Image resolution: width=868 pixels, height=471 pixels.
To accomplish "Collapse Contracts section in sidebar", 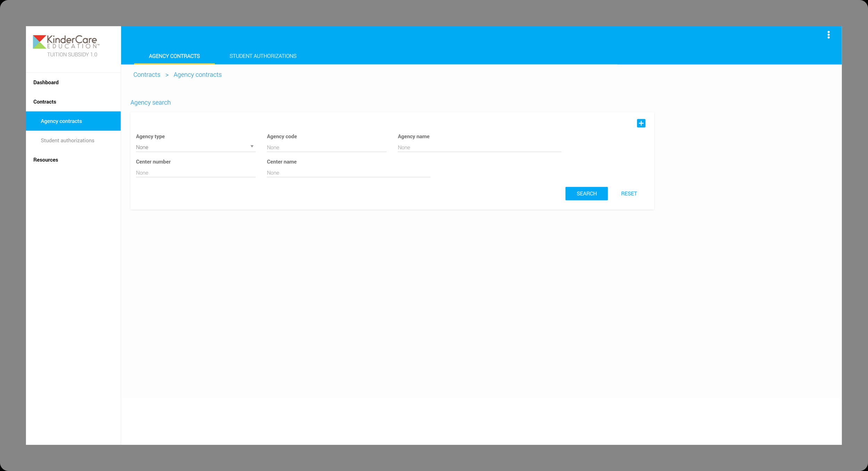I will 45,102.
